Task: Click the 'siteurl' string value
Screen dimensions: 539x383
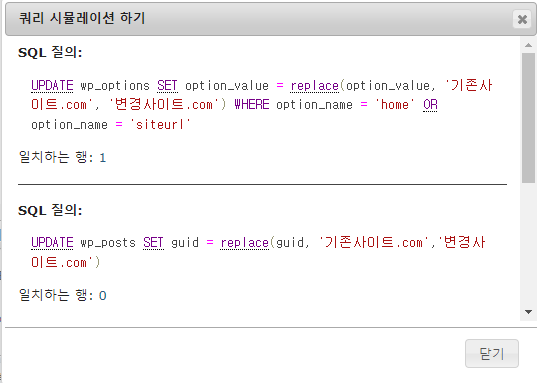Action: click(160, 124)
